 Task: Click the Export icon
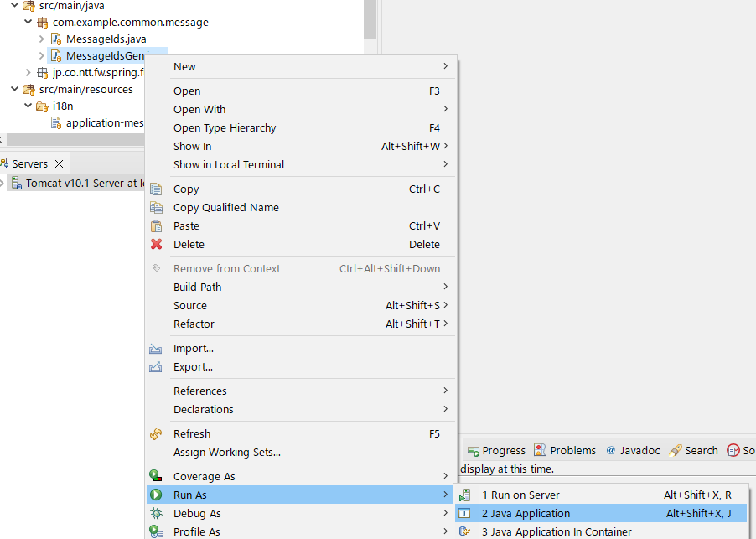[156, 367]
